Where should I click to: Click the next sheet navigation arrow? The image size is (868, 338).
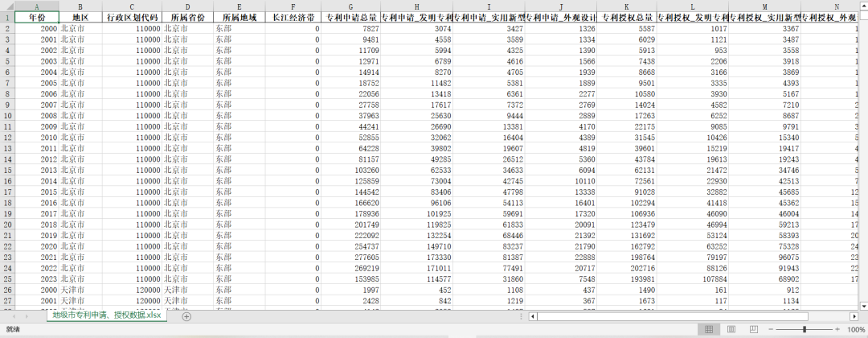[x=27, y=316]
